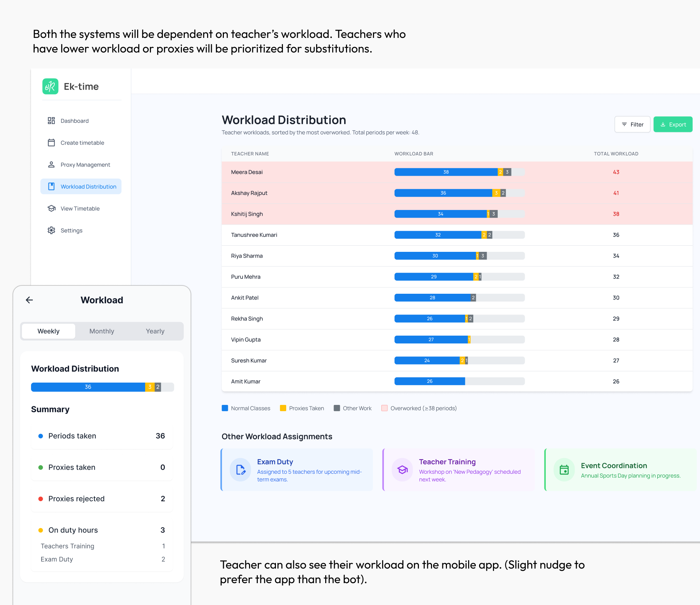The width and height of the screenshot is (700, 605).
Task: Select the Amit Kumar row name
Action: tap(246, 382)
